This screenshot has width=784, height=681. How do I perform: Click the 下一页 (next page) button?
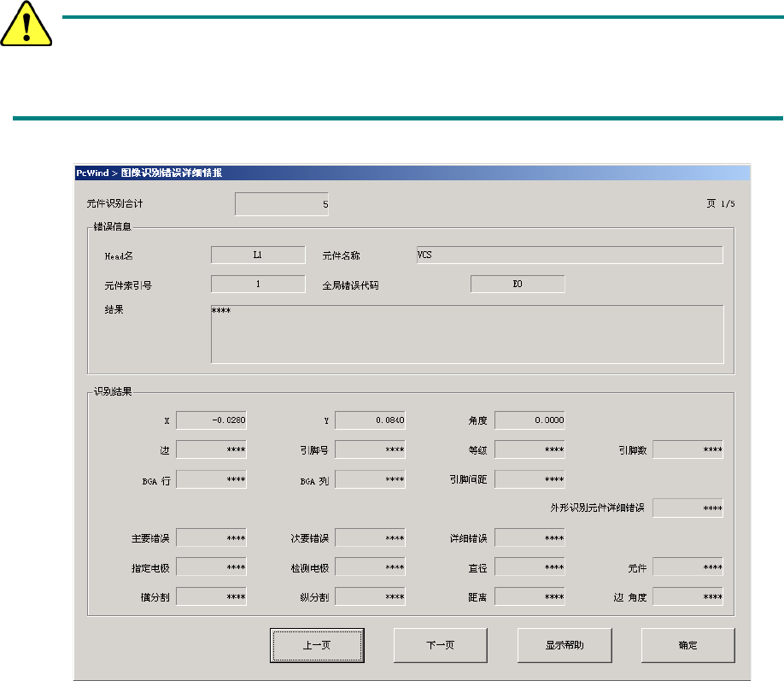coord(440,645)
